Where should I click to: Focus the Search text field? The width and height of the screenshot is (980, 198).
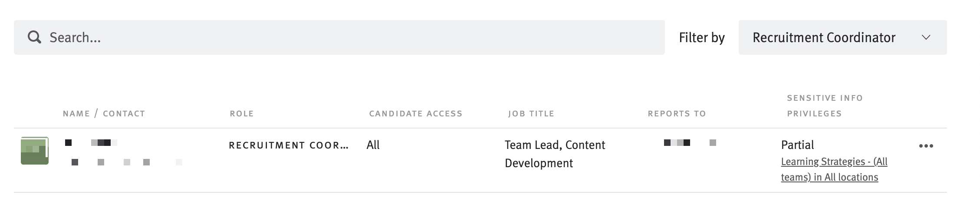pos(347,37)
